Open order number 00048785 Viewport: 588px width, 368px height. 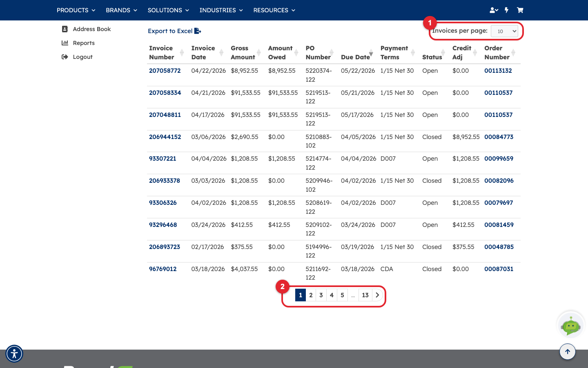499,247
